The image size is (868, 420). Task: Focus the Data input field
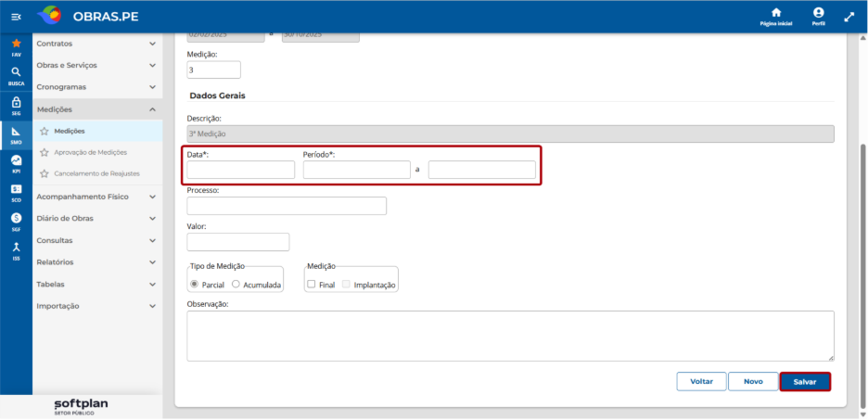(241, 170)
